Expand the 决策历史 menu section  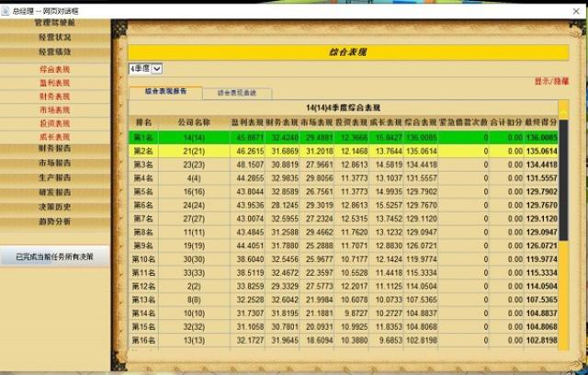click(x=54, y=207)
